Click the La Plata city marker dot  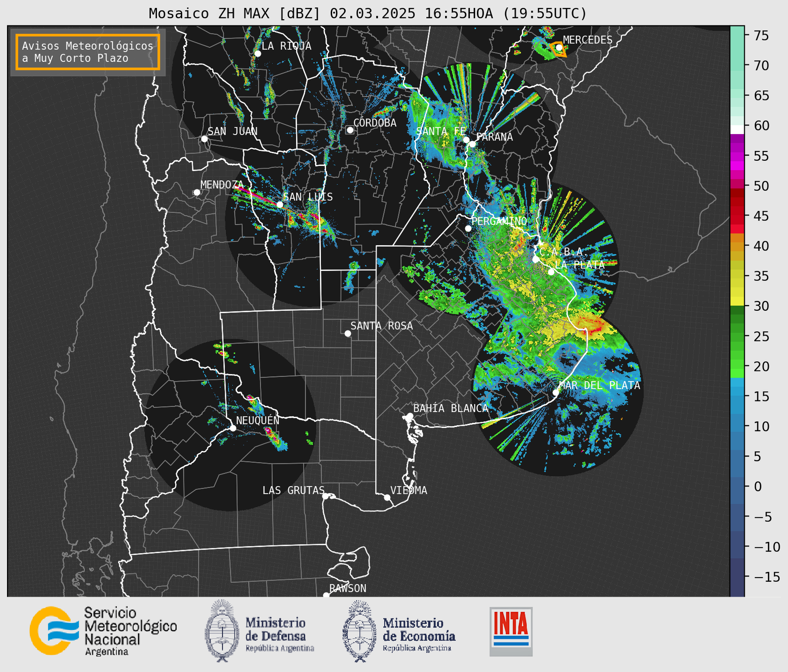click(551, 272)
